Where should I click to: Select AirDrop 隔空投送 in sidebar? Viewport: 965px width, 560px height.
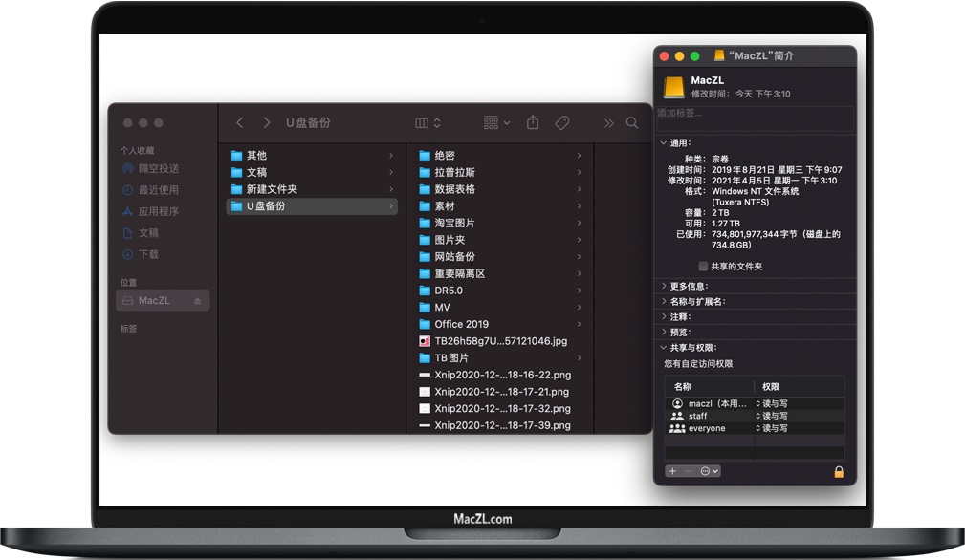[x=158, y=168]
